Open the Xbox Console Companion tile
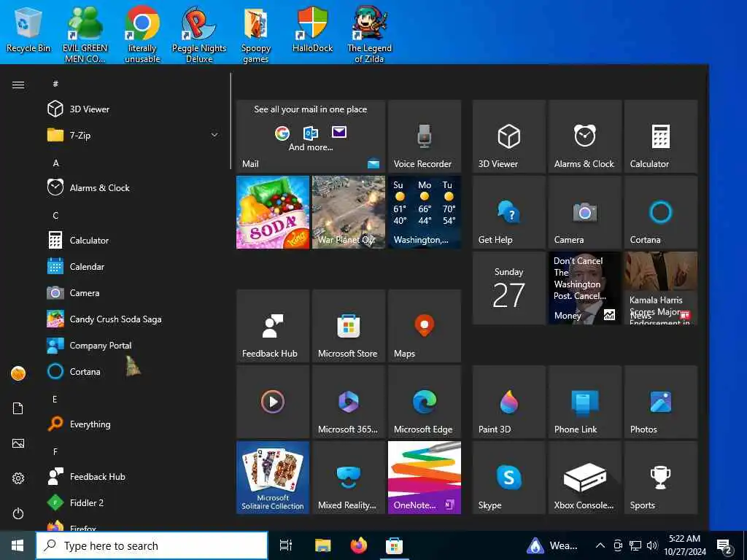This screenshot has width=747, height=560. (x=584, y=477)
